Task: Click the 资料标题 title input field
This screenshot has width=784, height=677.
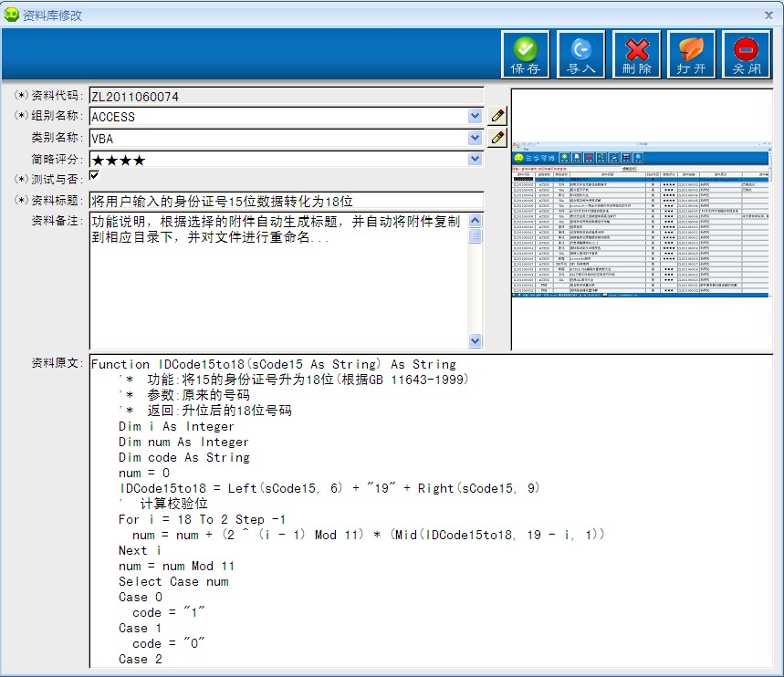Action: [287, 201]
